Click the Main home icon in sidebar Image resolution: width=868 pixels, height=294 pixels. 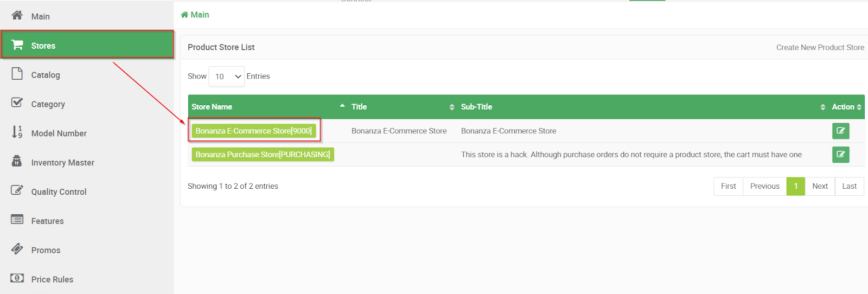pos(17,15)
